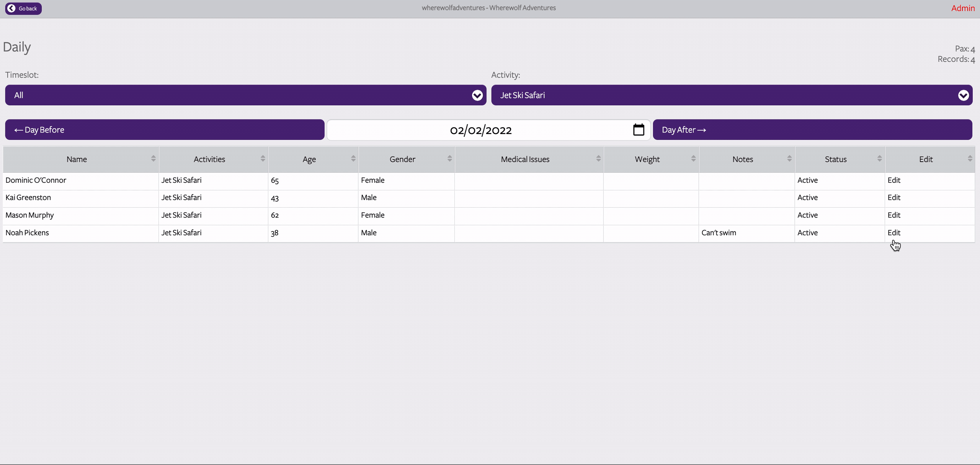Image resolution: width=980 pixels, height=465 pixels.
Task: Click Active status in Kai Greenston's row
Action: [807, 197]
